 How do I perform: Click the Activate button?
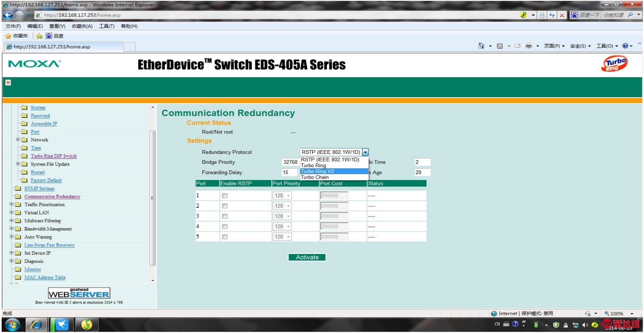tap(307, 257)
